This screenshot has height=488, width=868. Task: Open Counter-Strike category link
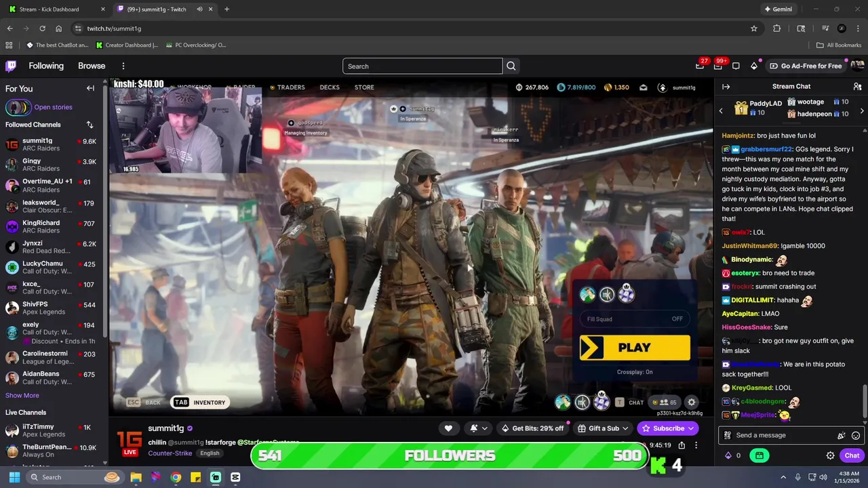170,453
